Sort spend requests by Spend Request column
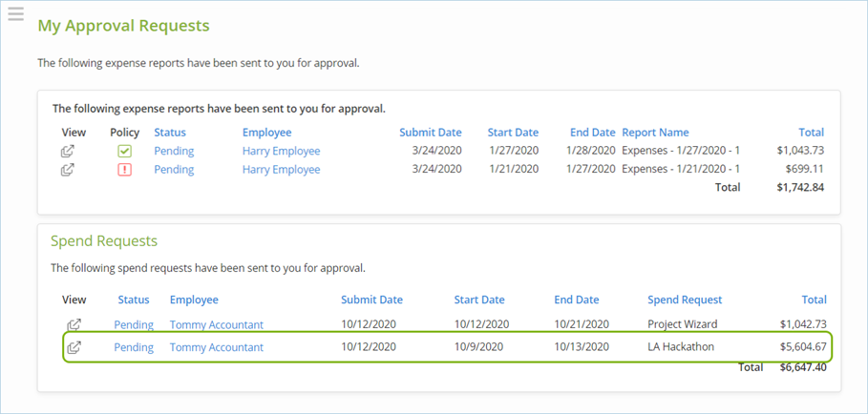The width and height of the screenshot is (868, 414). [x=685, y=300]
